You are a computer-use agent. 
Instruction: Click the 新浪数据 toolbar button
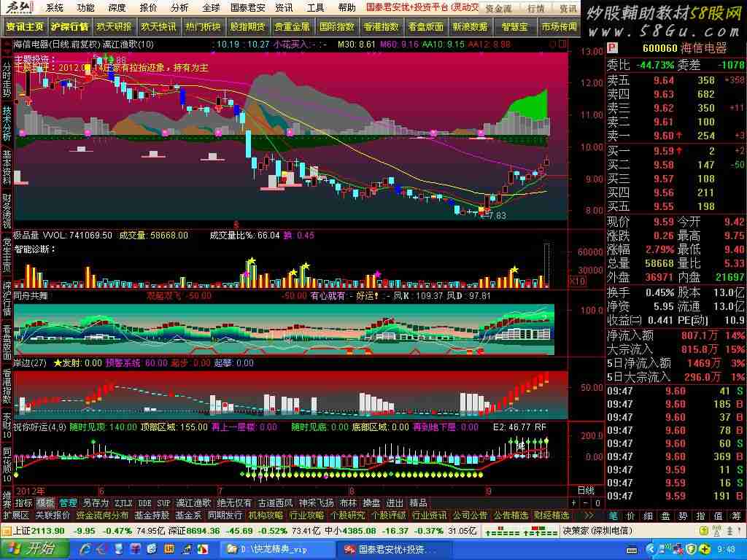click(x=471, y=27)
